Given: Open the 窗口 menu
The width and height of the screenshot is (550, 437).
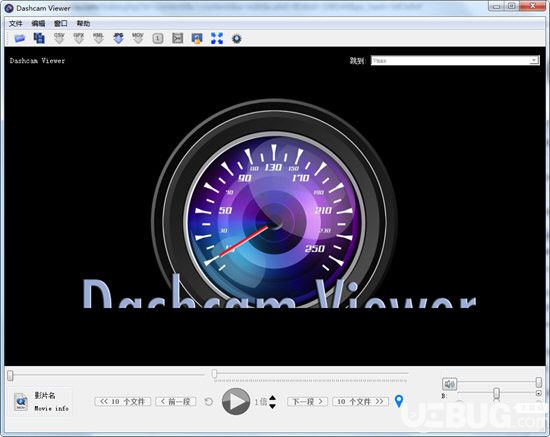Looking at the screenshot, I should [61, 23].
